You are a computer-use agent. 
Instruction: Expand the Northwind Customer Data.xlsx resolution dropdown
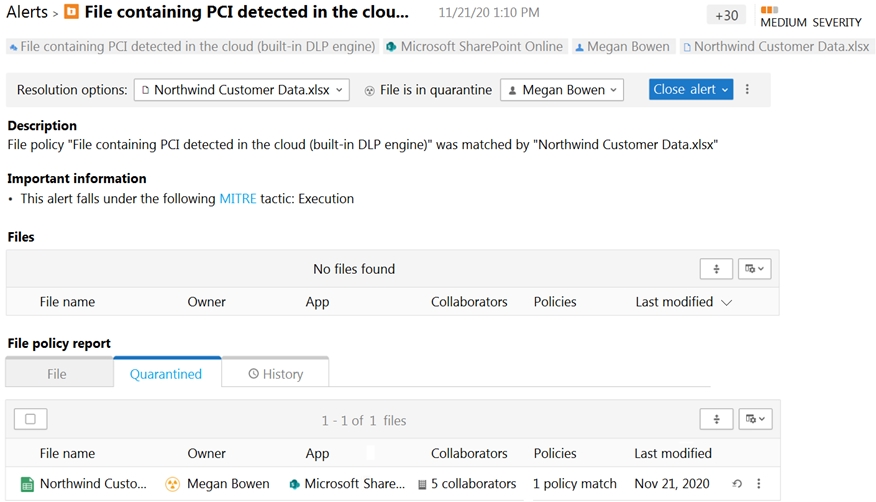[242, 90]
